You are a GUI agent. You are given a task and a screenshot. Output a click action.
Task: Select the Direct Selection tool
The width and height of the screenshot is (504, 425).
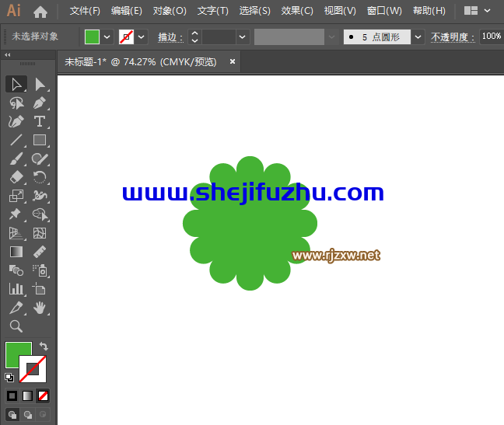click(x=40, y=85)
